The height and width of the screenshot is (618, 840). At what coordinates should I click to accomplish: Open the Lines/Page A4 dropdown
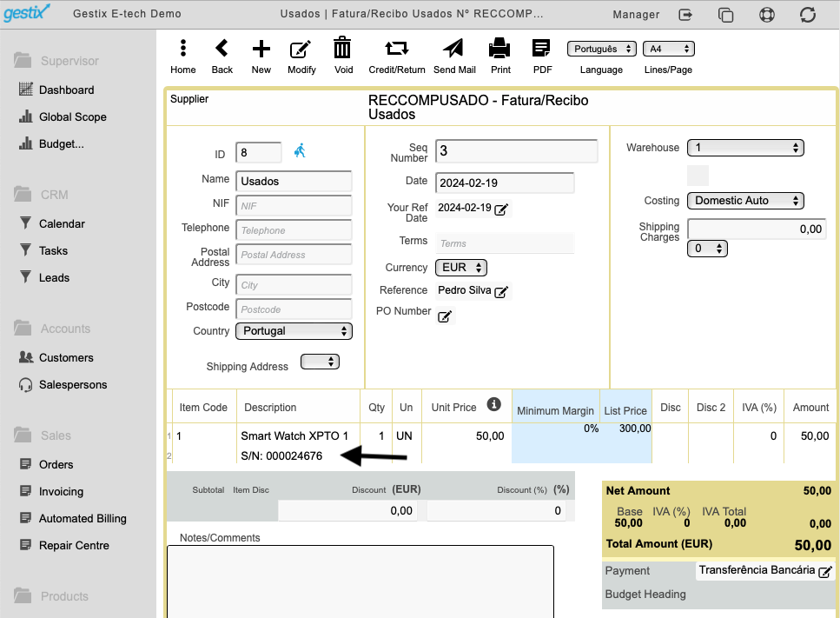(x=669, y=49)
